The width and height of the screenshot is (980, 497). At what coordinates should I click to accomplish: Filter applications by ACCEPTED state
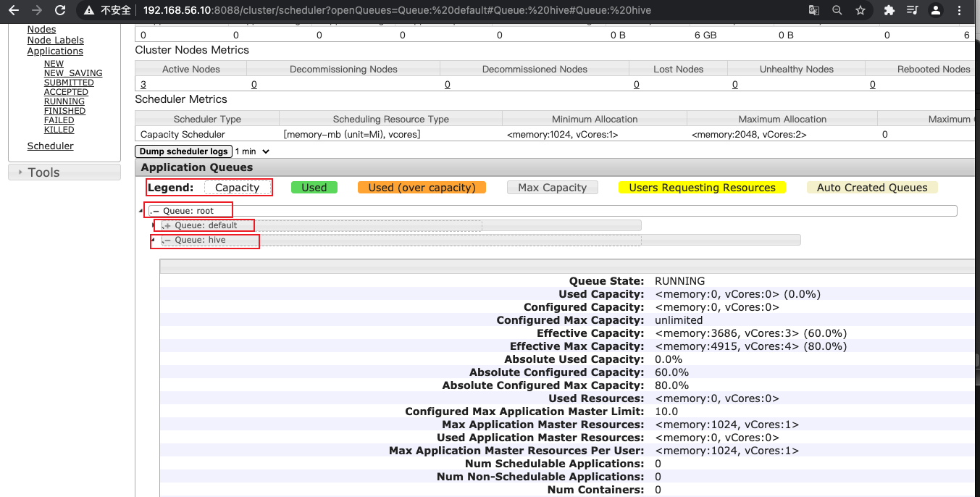point(66,92)
